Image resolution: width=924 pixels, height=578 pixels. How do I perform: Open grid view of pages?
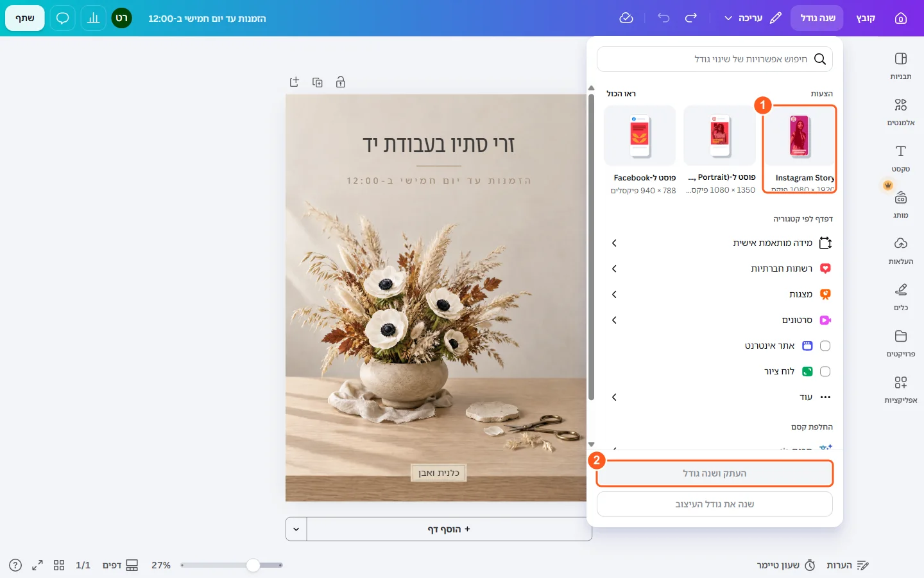click(x=59, y=565)
